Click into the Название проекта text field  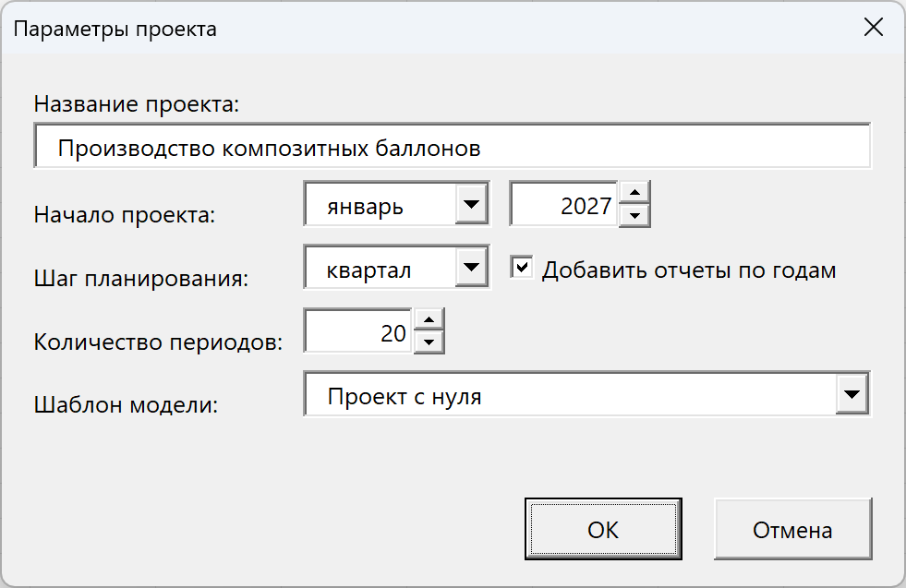pos(452,146)
